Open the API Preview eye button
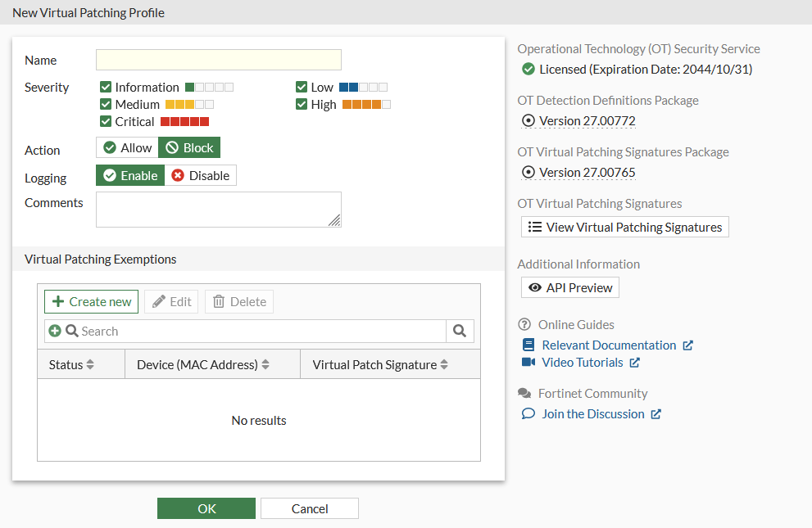 coord(570,287)
